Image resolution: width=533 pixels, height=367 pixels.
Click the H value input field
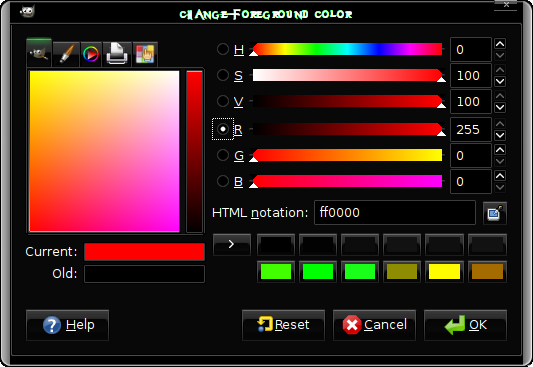tap(471, 50)
